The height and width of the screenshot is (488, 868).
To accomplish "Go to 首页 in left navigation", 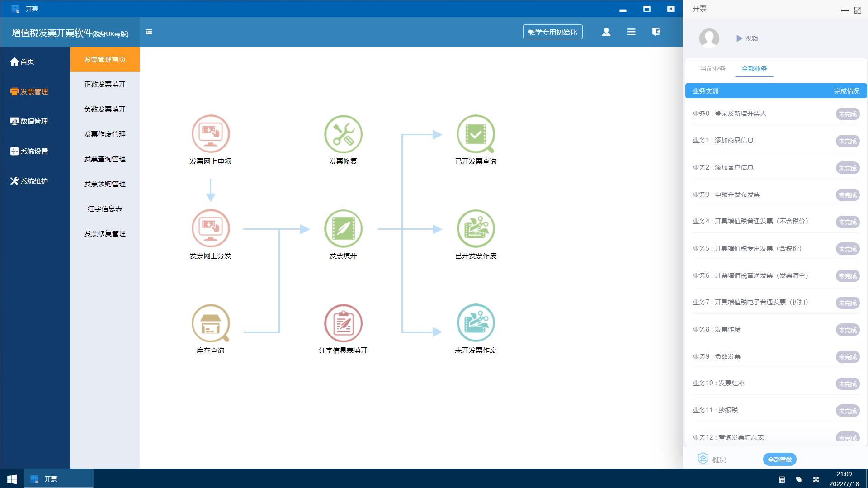I will coord(35,62).
